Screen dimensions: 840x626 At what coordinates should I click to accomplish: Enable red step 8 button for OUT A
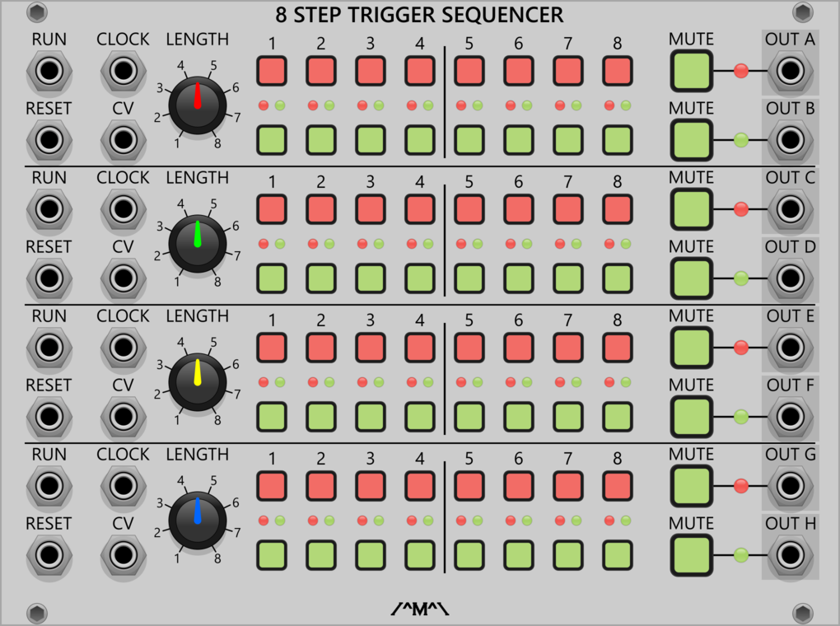(x=617, y=71)
